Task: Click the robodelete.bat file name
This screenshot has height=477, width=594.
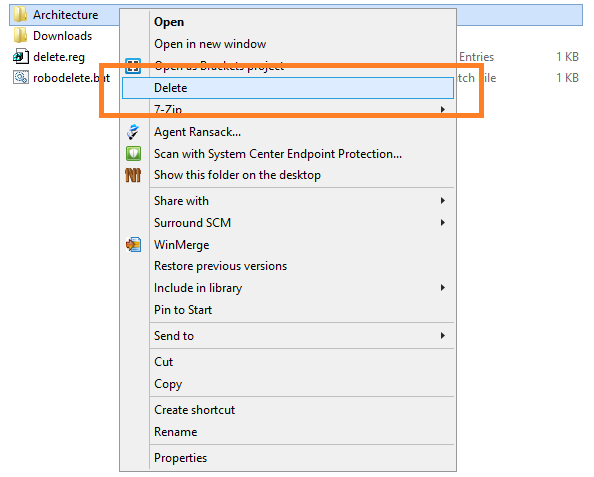Action: tap(71, 78)
